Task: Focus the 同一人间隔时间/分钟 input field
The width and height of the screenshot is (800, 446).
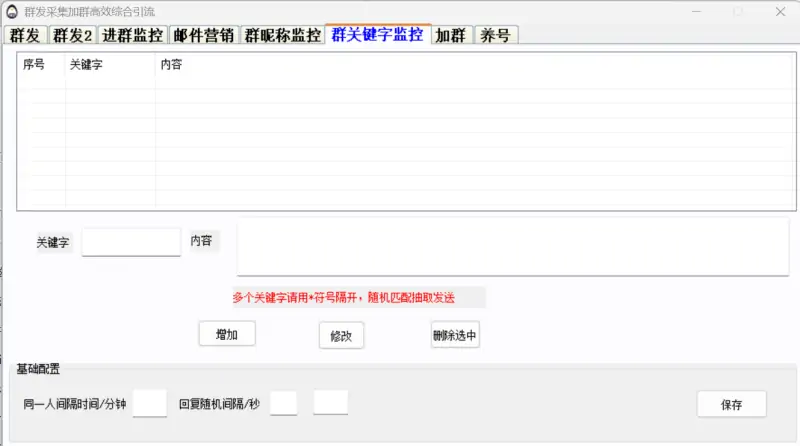Action: click(x=150, y=404)
